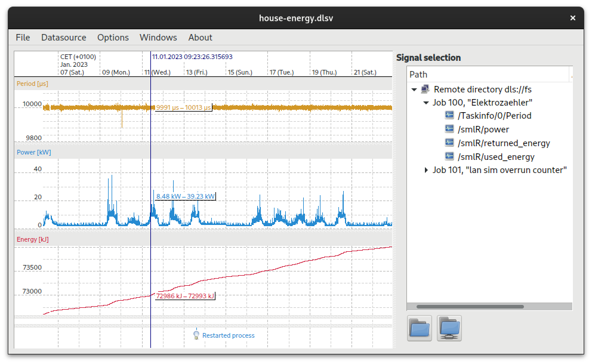The height and width of the screenshot is (364, 592).
Task: Select the /smlR/power signal icon
Action: pyautogui.click(x=449, y=129)
